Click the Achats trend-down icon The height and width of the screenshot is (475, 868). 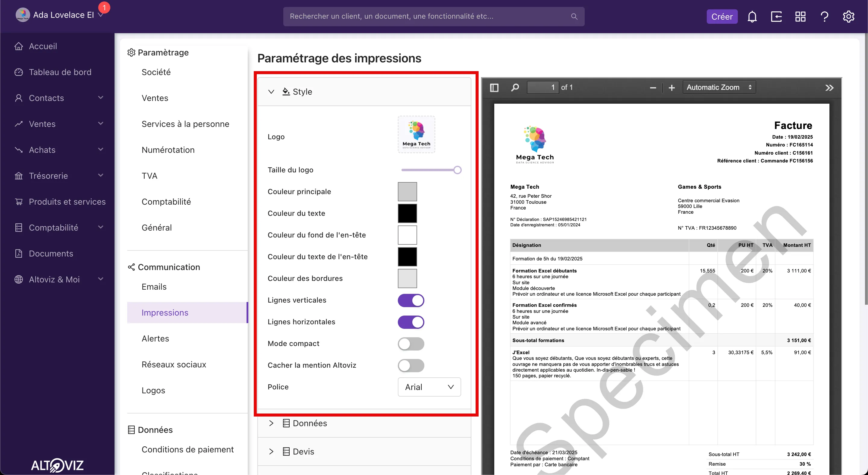click(19, 150)
